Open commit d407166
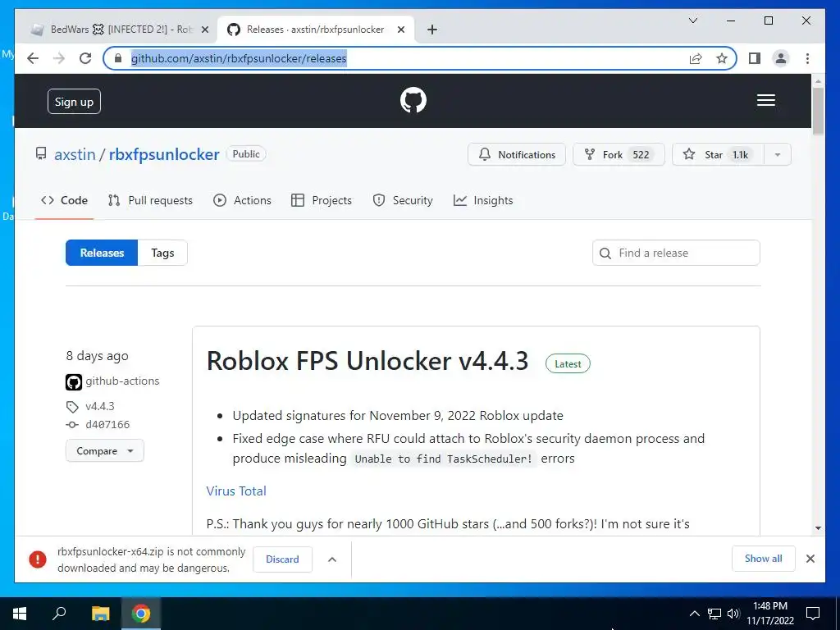Image resolution: width=840 pixels, height=630 pixels. [x=107, y=425]
